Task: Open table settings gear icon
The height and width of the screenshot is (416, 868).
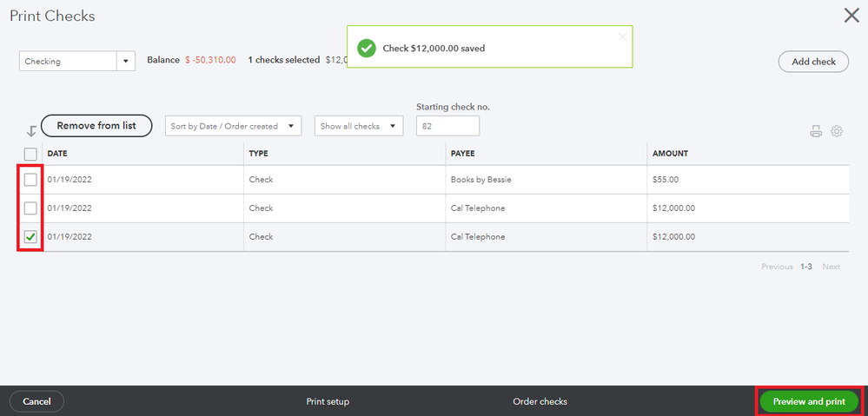Action: pos(837,131)
